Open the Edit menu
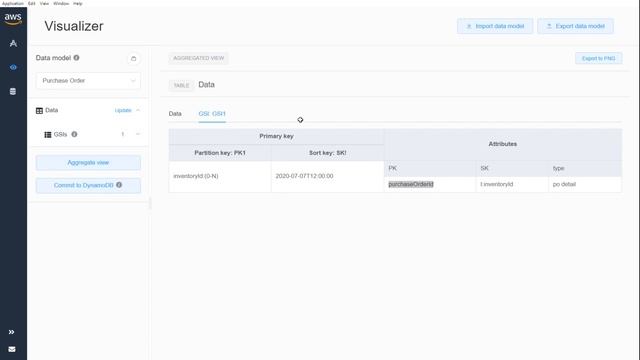 coord(31,3)
